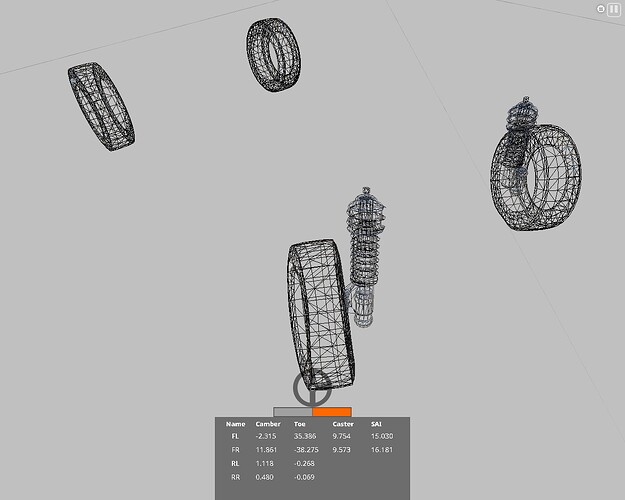Click the Camber column header
Viewport: 625px width, 500px height.
tap(268, 424)
